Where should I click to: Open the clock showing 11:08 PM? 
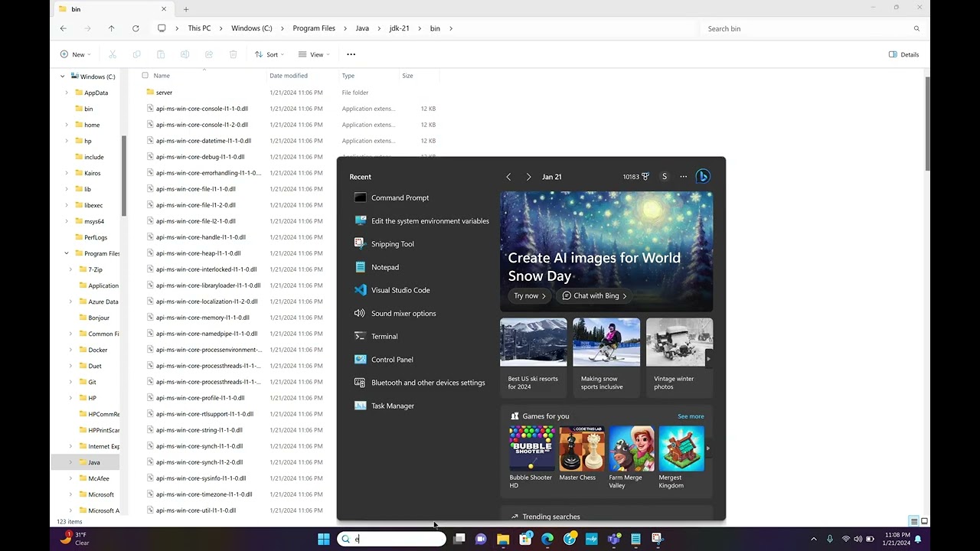click(897, 539)
